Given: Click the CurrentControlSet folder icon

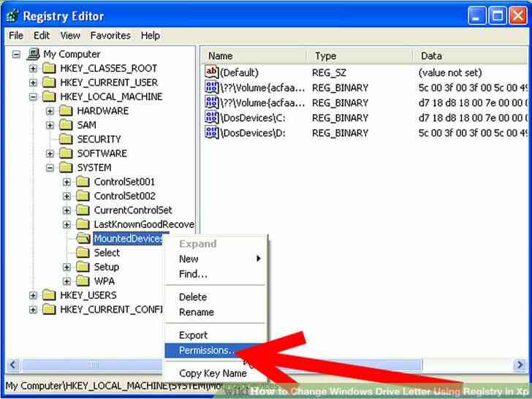Looking at the screenshot, I should 83,210.
